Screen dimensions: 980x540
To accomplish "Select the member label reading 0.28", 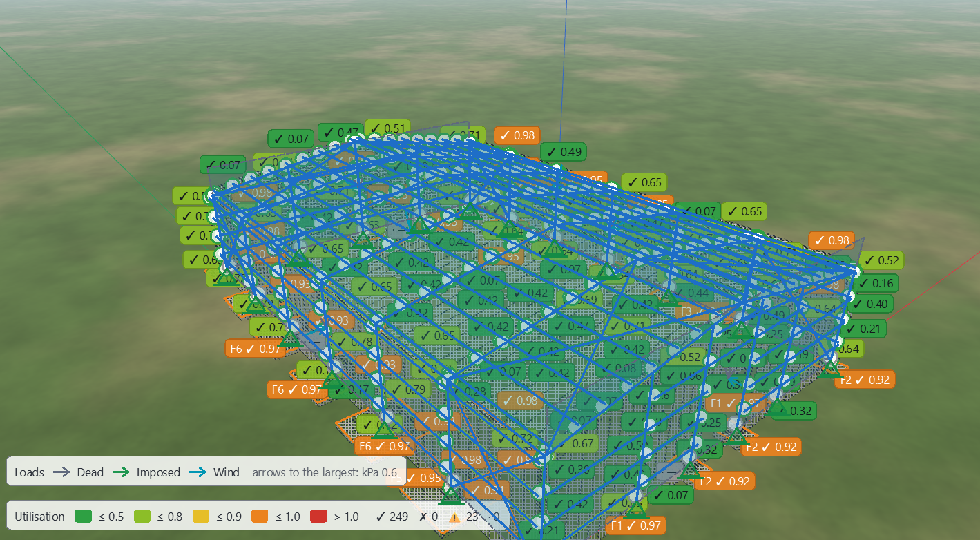I will pyautogui.click(x=468, y=392).
